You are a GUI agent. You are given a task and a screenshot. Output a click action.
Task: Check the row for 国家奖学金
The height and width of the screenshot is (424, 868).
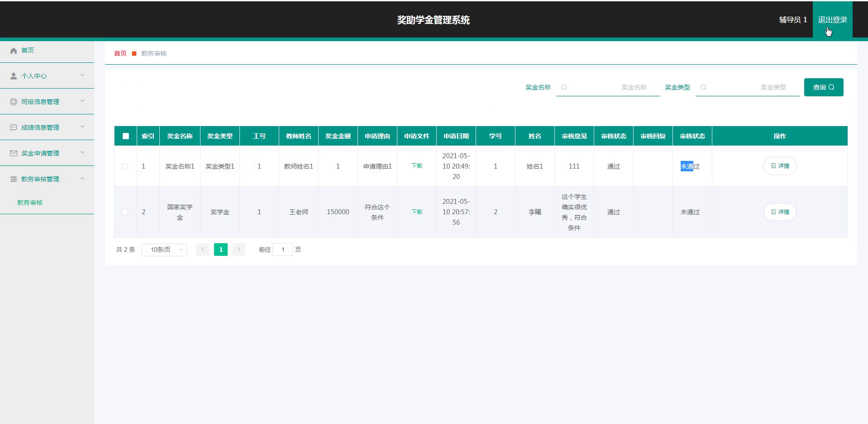pos(125,212)
